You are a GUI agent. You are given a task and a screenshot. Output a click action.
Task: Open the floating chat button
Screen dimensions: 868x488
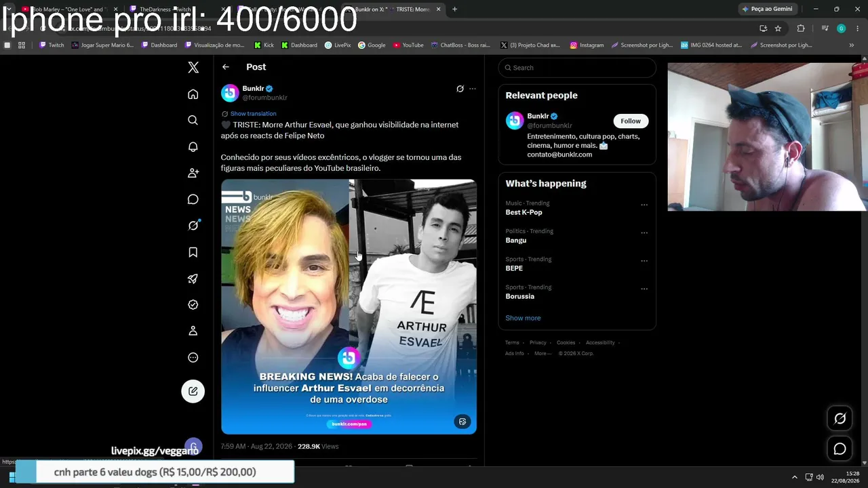[840, 449]
